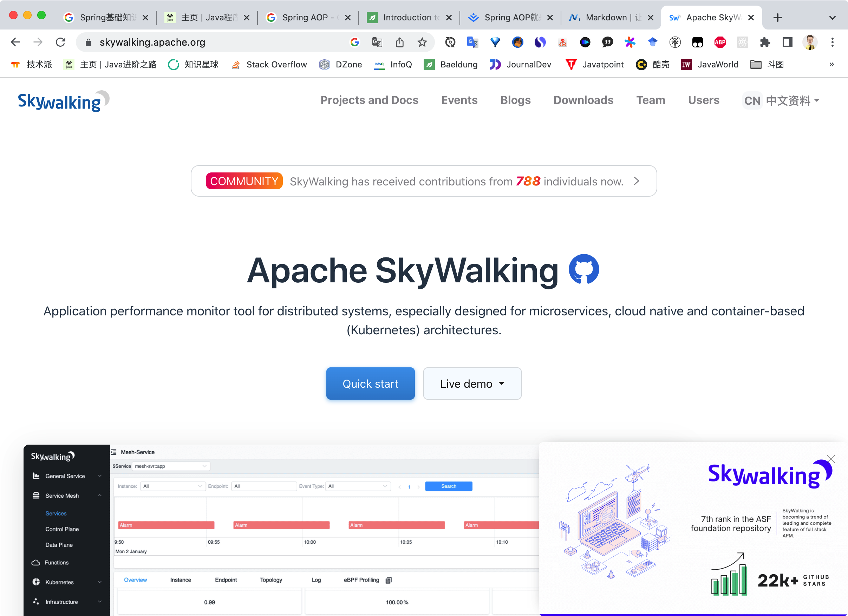This screenshot has width=848, height=616.
Task: Close the Markdown tab
Action: tap(650, 18)
